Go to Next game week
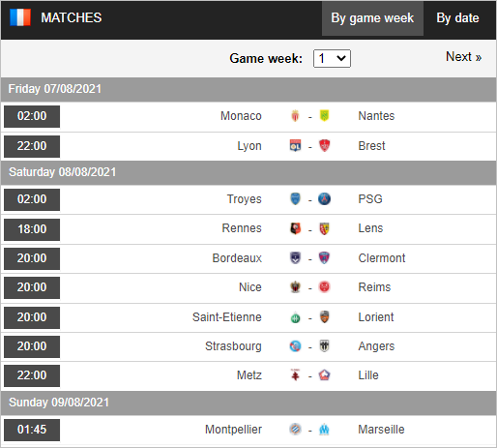 pos(463,57)
